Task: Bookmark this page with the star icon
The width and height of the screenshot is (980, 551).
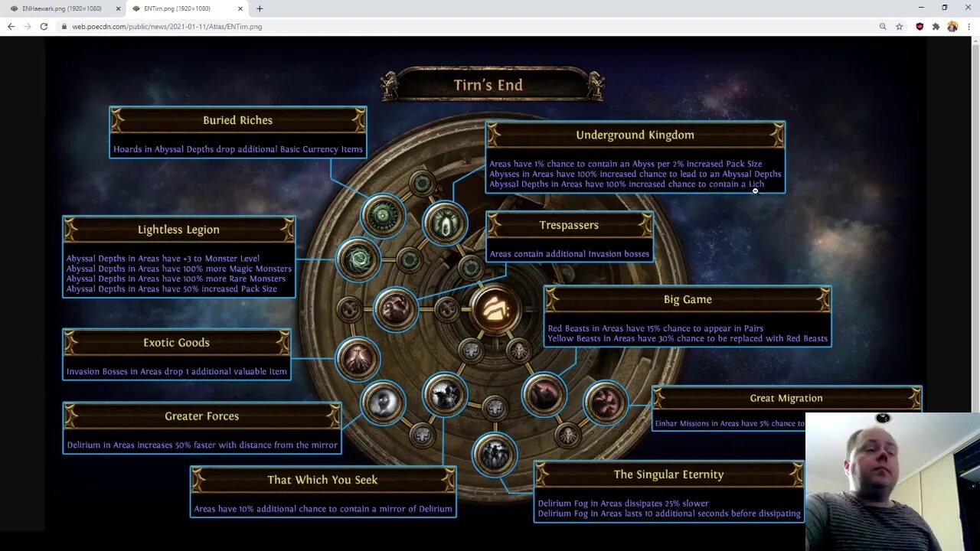Action: (899, 26)
